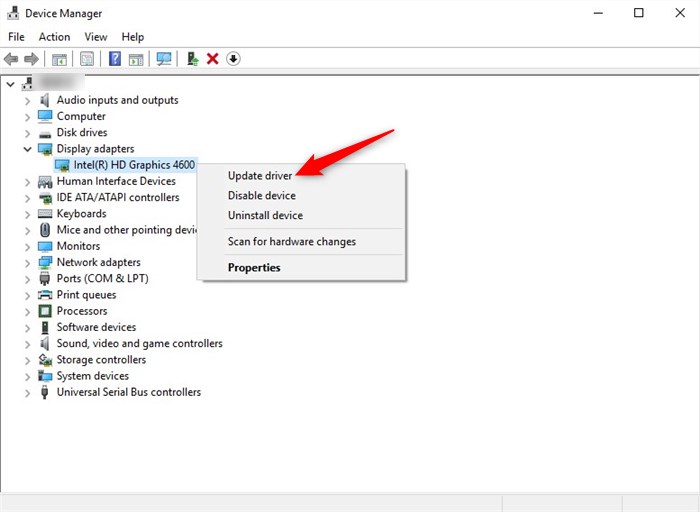The height and width of the screenshot is (512, 700).
Task: Click the Computer category monitor icon
Action: coord(45,116)
